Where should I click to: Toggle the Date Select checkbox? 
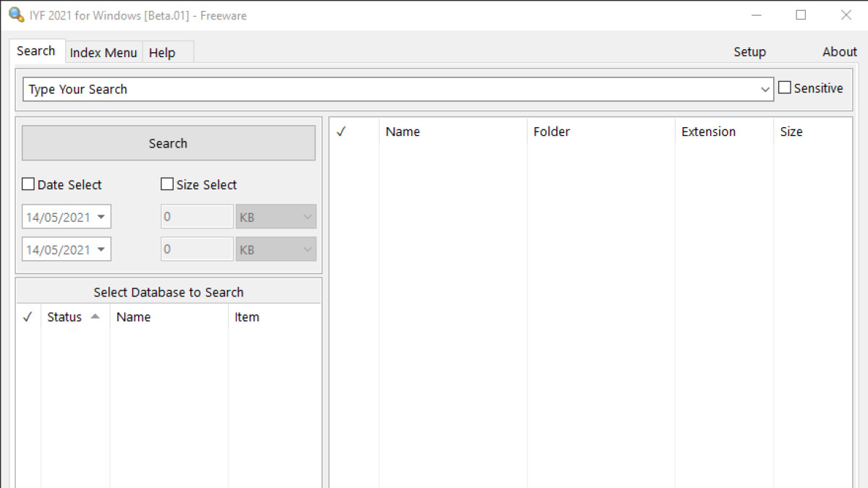(x=29, y=184)
